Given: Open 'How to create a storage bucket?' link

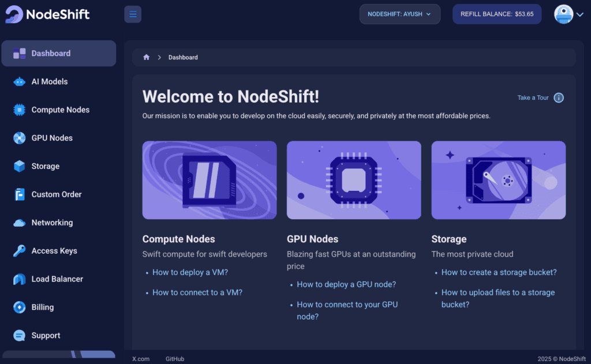Looking at the screenshot, I should (x=499, y=272).
